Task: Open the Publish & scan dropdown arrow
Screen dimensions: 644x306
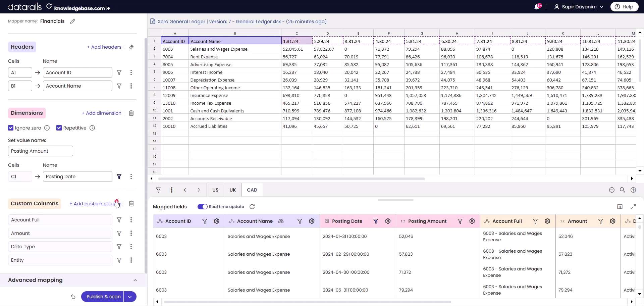Action: pyautogui.click(x=130, y=297)
